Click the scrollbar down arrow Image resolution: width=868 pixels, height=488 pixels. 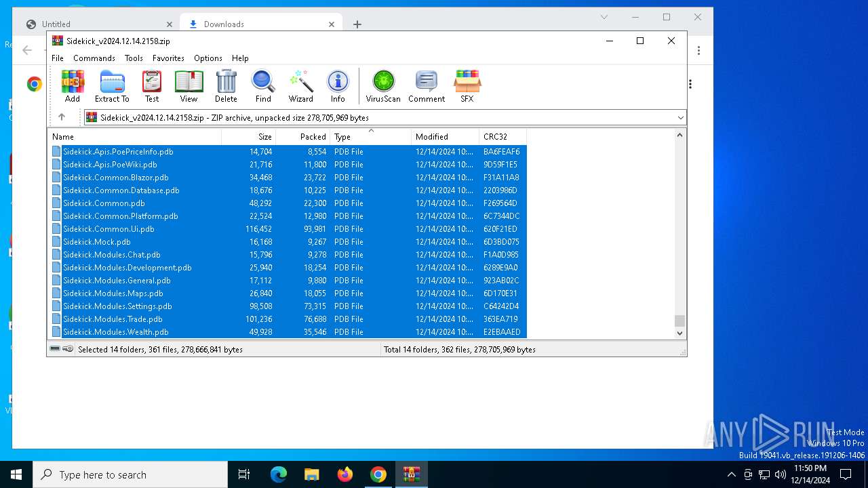pos(679,333)
